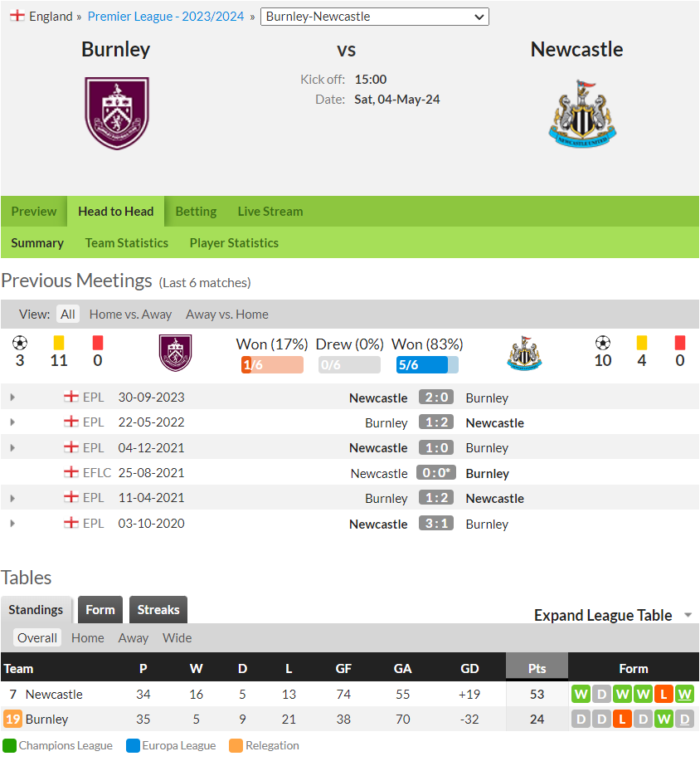Click small Newcastle crest in Previous Meetings
The image size is (700, 766).
tap(524, 353)
